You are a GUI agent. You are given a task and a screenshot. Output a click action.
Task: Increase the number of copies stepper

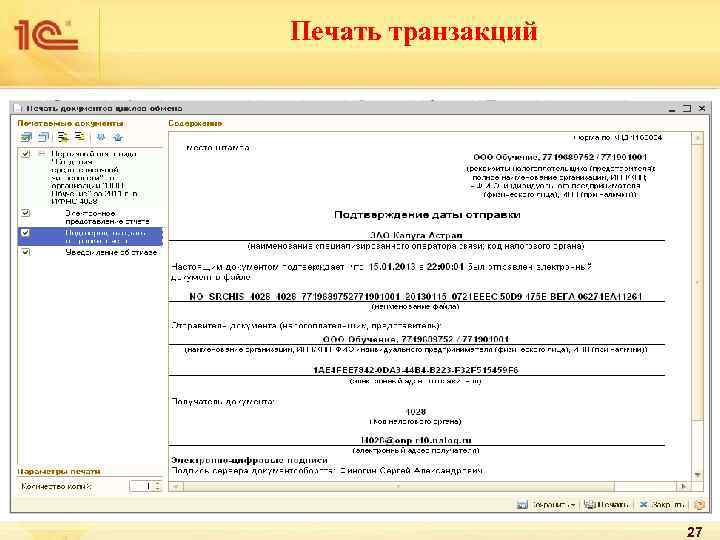[x=158, y=483]
